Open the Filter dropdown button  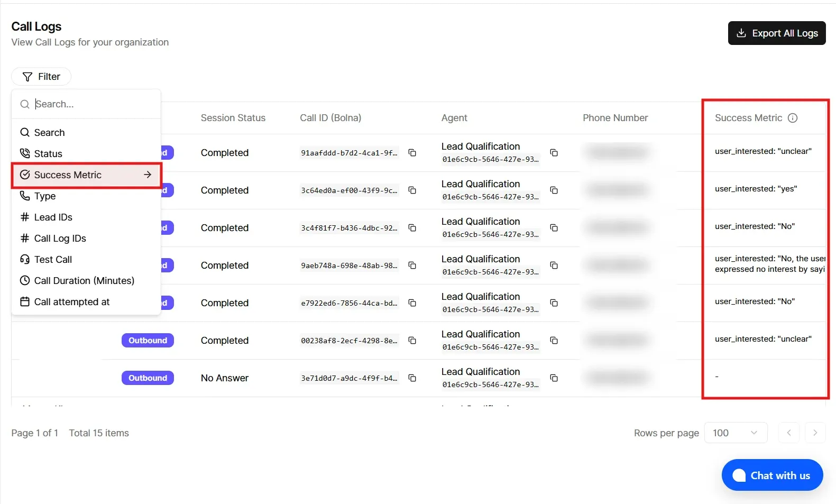(x=41, y=77)
